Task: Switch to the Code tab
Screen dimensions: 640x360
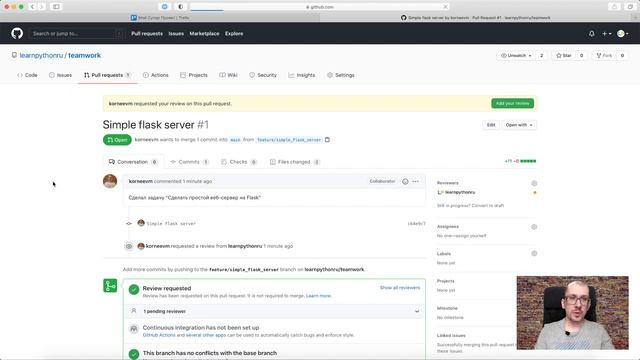Action: (27, 75)
